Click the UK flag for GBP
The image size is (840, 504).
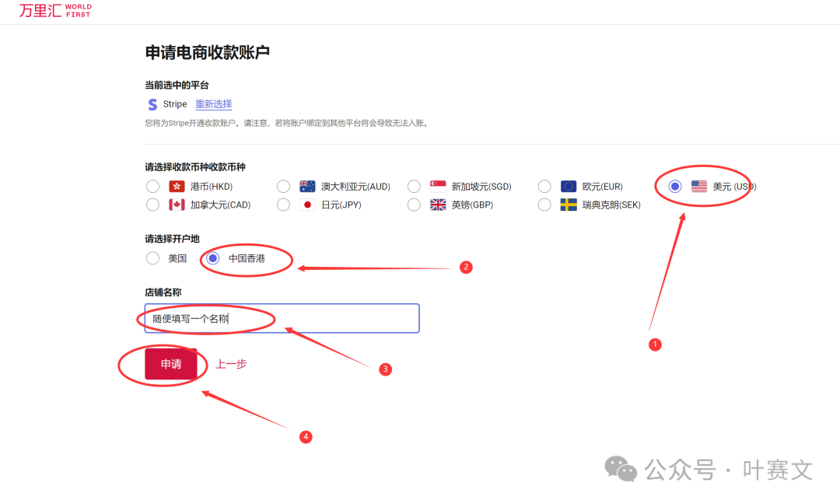pos(438,205)
